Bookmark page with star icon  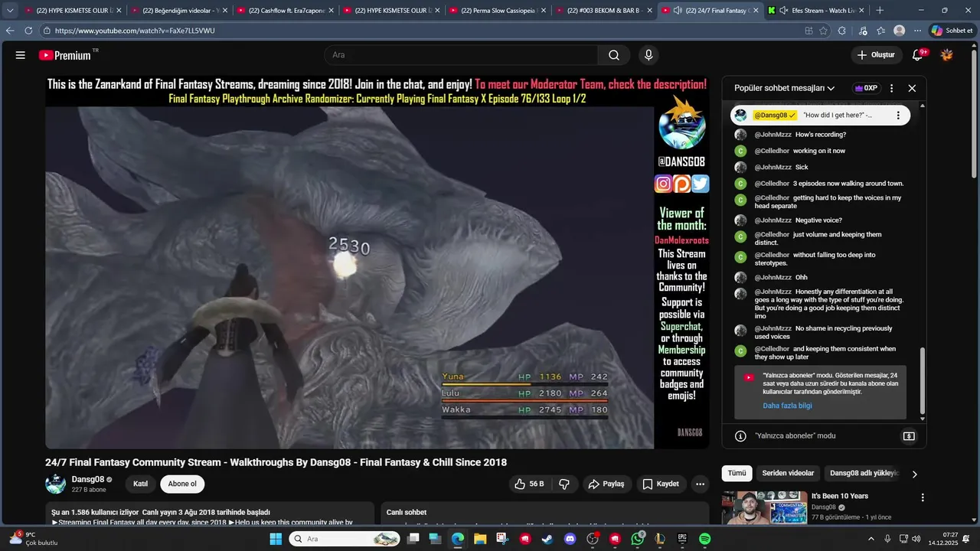[x=824, y=31]
